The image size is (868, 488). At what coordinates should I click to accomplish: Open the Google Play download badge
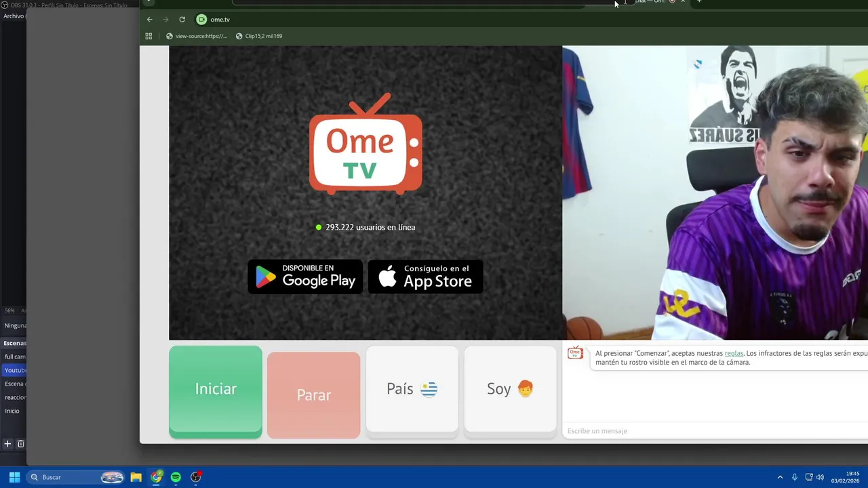(x=305, y=277)
